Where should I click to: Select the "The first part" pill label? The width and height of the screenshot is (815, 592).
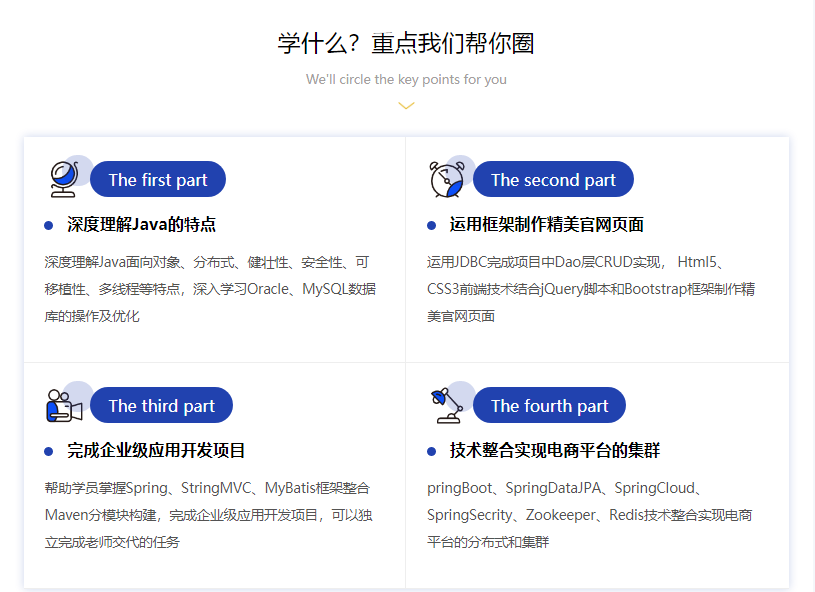[x=158, y=180]
